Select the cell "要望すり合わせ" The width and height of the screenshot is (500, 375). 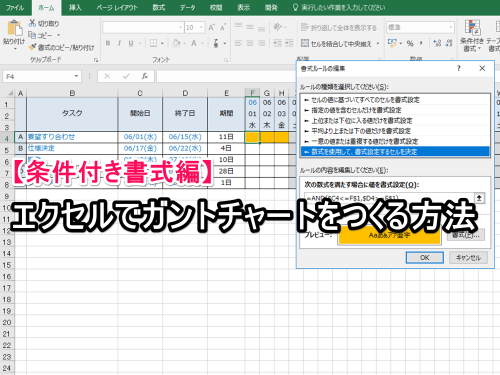72,137
